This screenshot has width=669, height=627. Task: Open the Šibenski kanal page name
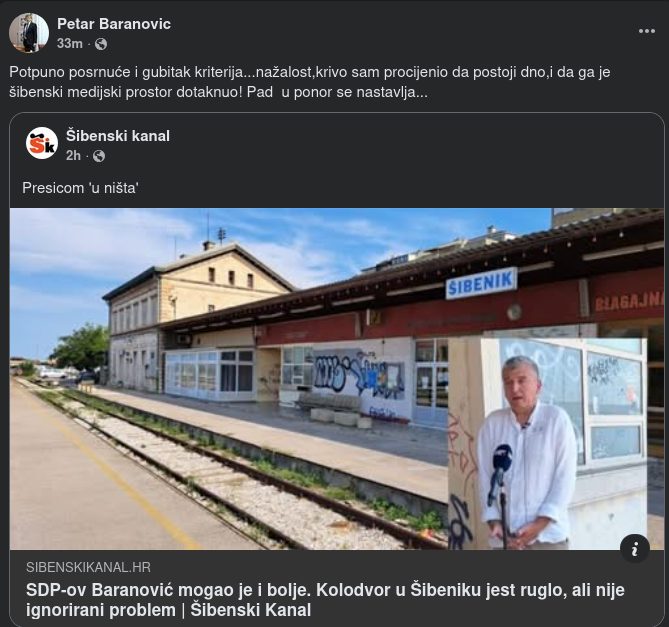coord(118,136)
